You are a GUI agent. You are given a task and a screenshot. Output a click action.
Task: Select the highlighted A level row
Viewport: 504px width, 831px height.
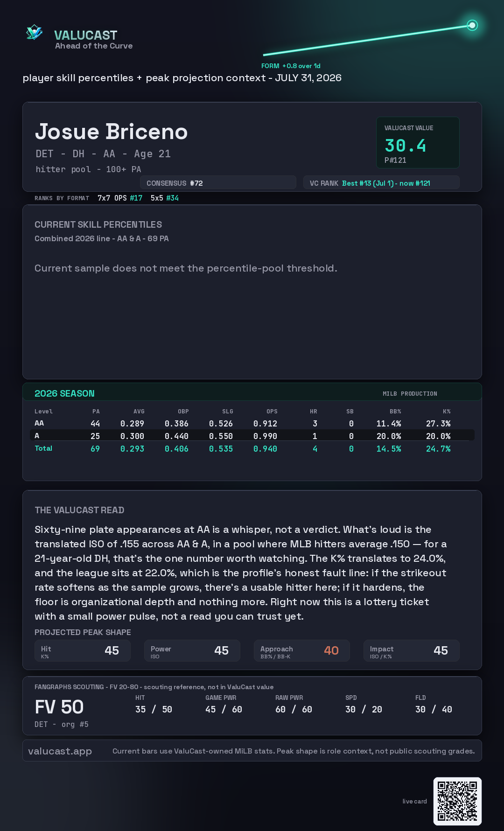tap(252, 435)
